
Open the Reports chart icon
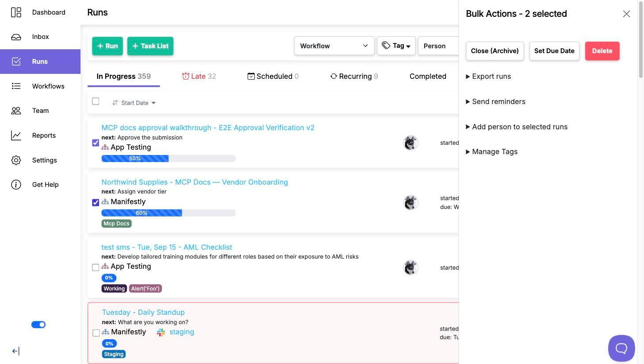(16, 136)
